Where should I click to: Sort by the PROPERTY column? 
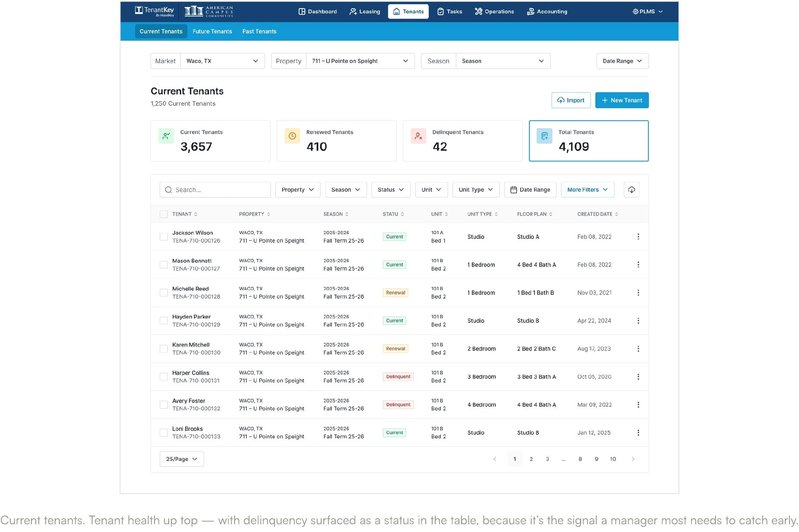255,214
